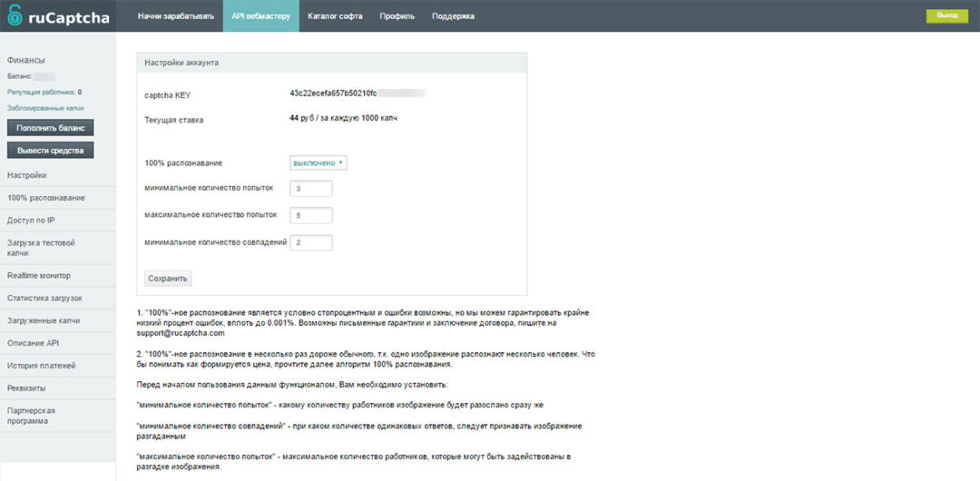Viewport: 980px width, 481px height.
Task: Open Доступ по IP in the sidebar
Action: [31, 221]
